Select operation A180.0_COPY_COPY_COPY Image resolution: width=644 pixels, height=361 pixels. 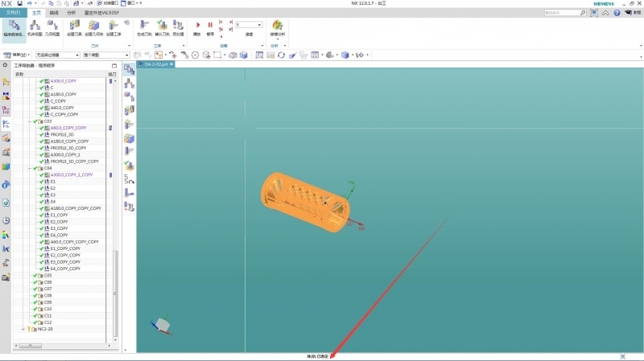coord(76,208)
